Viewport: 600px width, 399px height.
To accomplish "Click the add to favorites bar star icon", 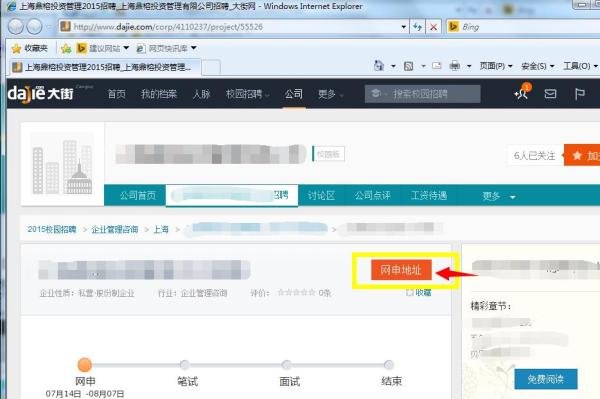I will coord(66,48).
